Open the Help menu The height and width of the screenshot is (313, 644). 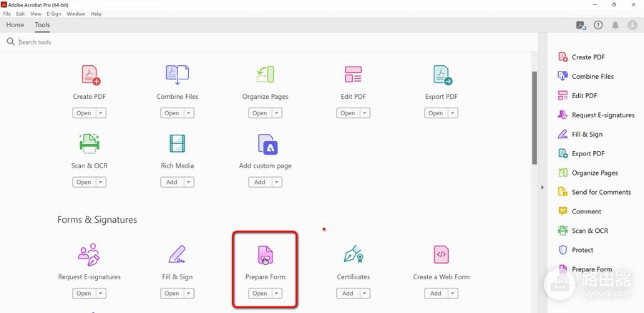96,14
